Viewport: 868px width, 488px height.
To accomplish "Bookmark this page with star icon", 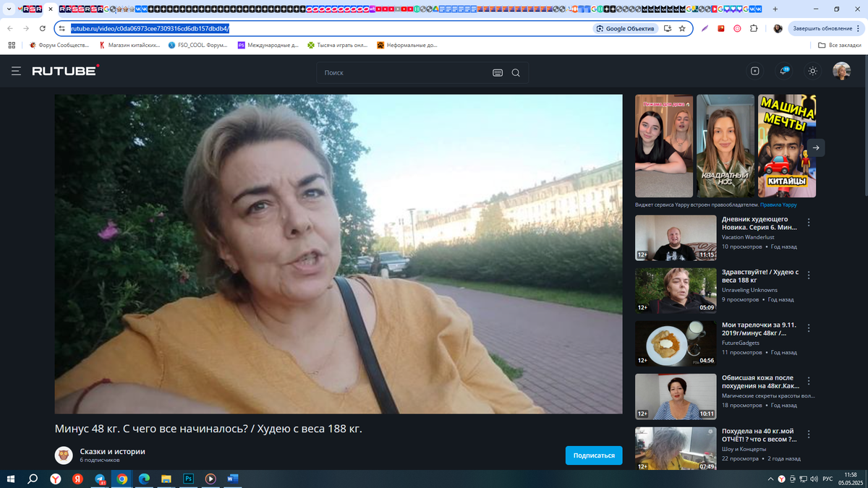I will (x=682, y=28).
